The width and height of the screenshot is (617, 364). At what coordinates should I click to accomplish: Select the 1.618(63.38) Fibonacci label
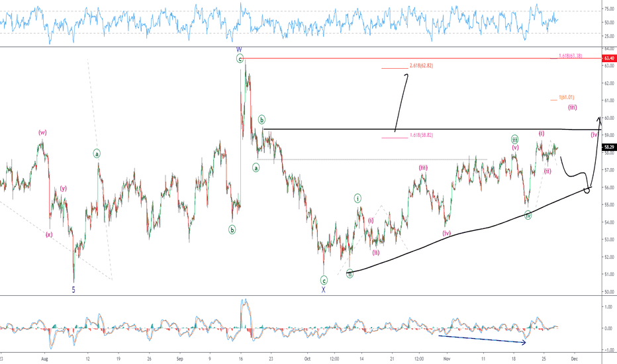570,56
